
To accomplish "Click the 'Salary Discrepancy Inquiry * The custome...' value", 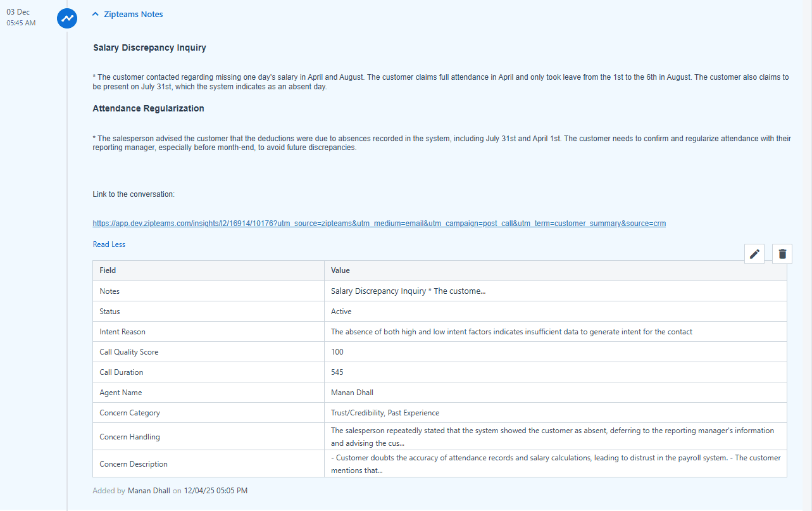I will [408, 291].
